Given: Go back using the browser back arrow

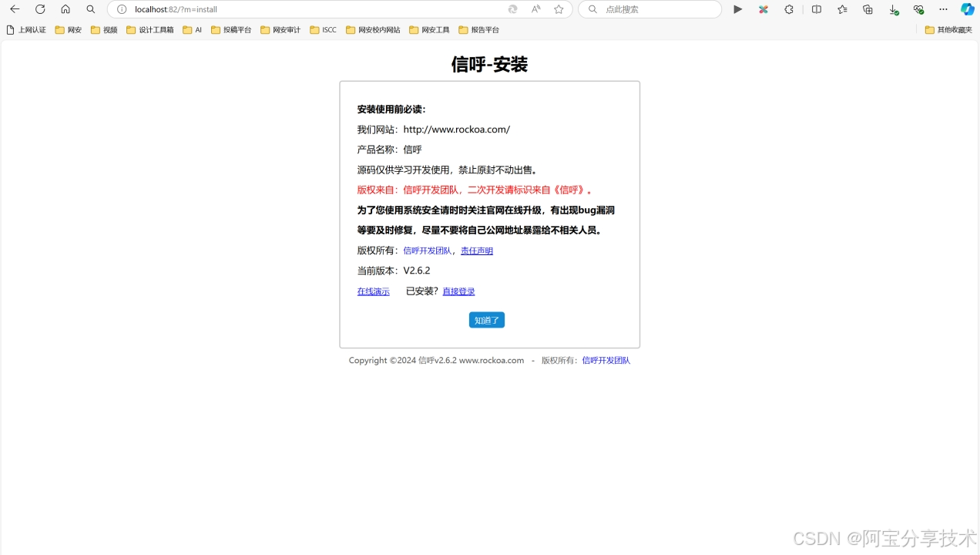Looking at the screenshot, I should [15, 9].
